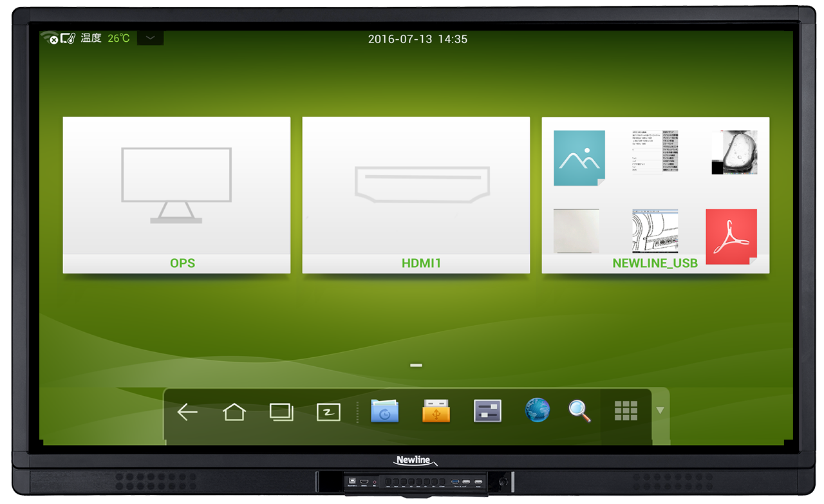Open the blue file manager folder
Screen dimensions: 824x504
point(385,411)
